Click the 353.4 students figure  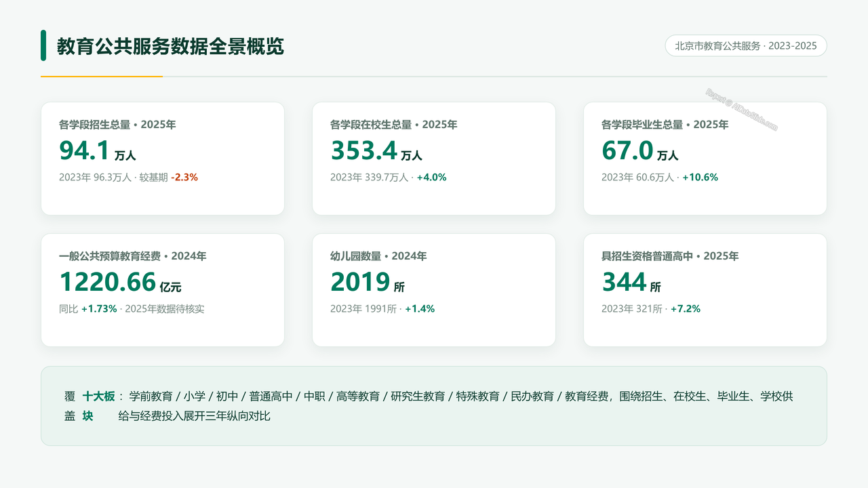[363, 150]
